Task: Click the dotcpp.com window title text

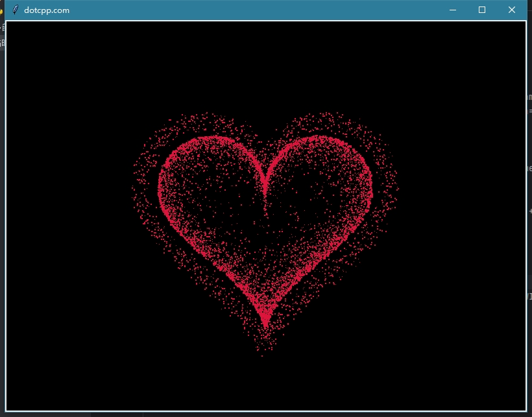Action: pos(47,10)
